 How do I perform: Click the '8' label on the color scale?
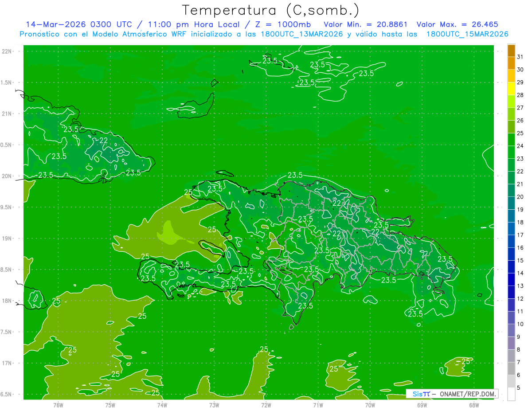[x=519, y=349]
